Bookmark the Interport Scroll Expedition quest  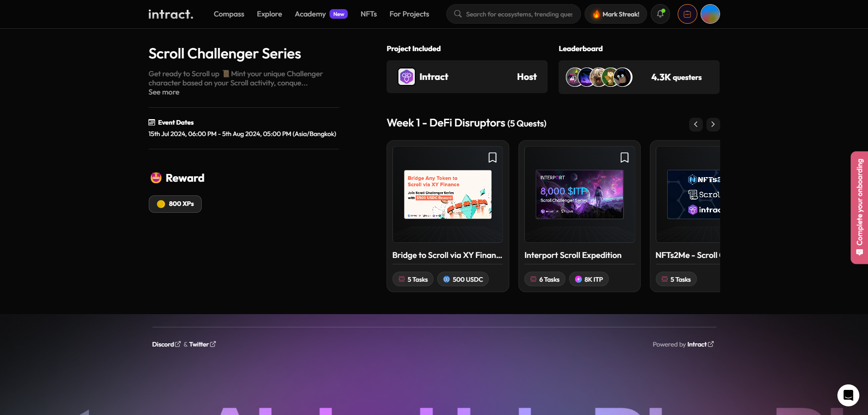624,158
